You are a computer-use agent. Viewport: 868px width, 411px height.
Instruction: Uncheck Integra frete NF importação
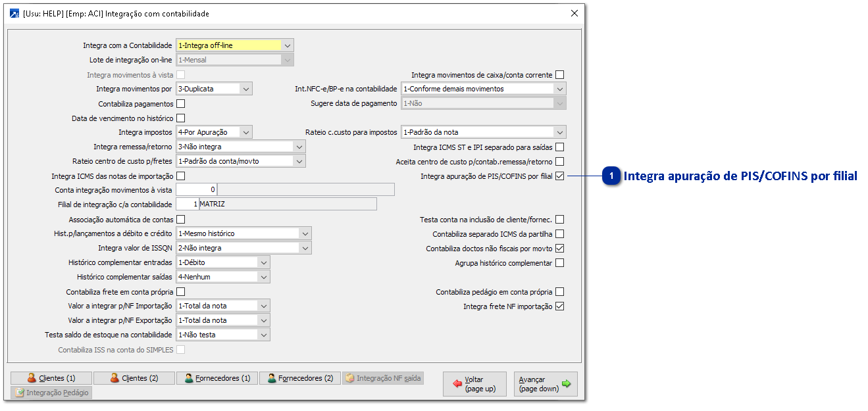(559, 306)
